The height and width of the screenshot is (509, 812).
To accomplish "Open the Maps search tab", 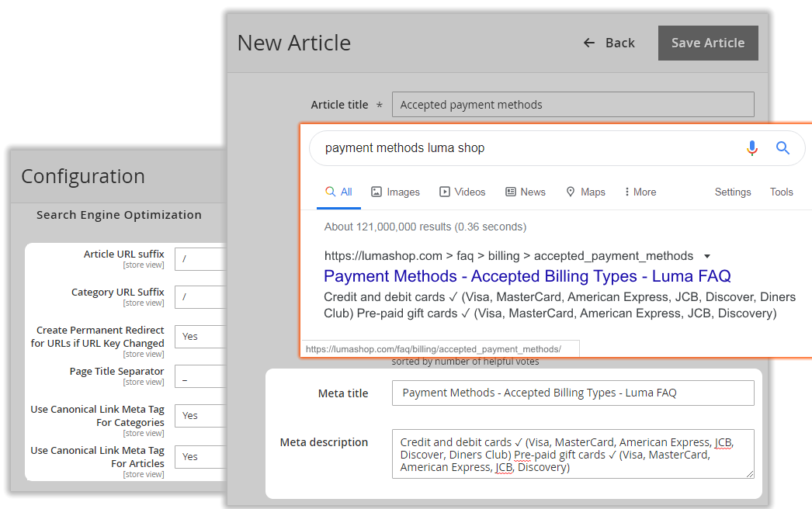I will tap(585, 192).
